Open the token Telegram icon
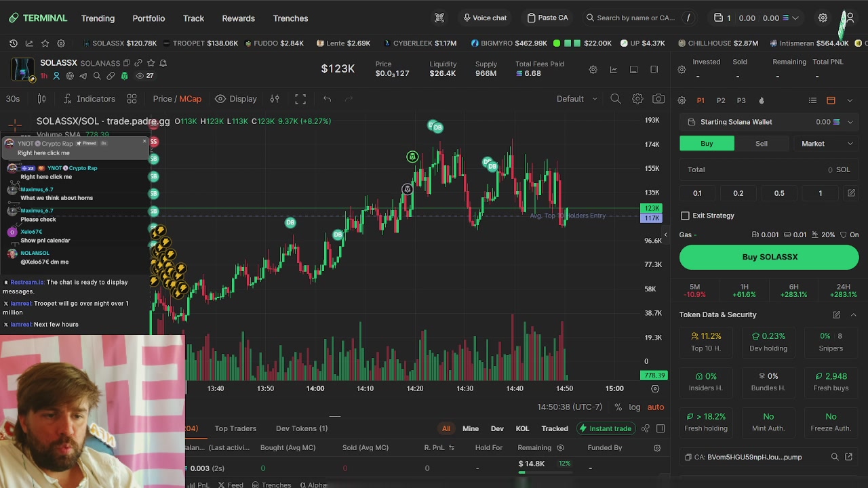Screen dimensions: 868x488 tap(83, 76)
